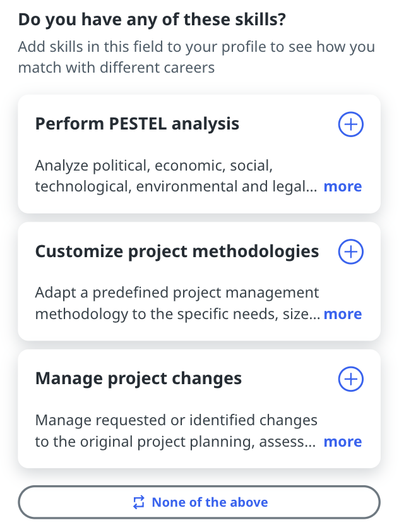This screenshot has width=399, height=532.
Task: Add the Perform PESTEL analysis skill
Action: (350, 124)
